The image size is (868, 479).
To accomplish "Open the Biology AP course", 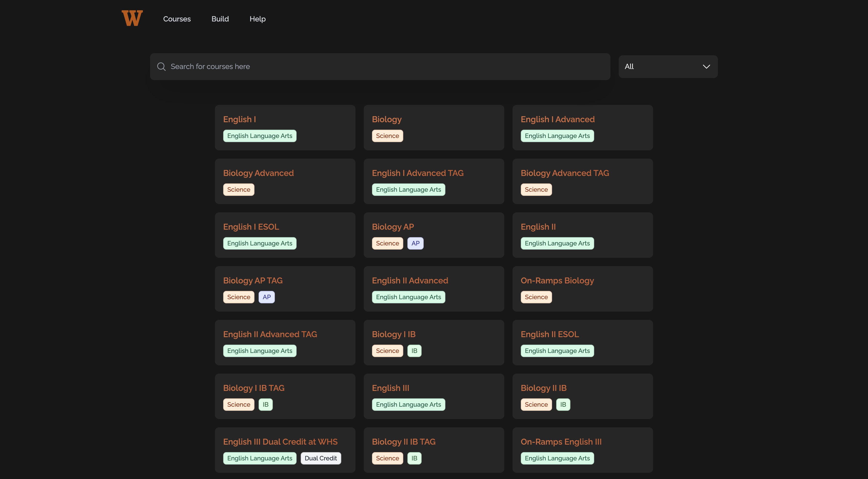I will pyautogui.click(x=393, y=227).
